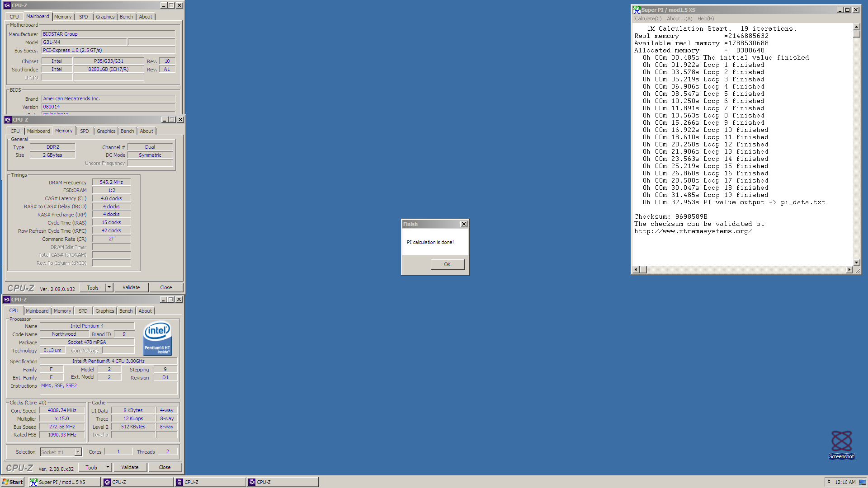The height and width of the screenshot is (488, 868).
Task: Click Tools button in the CPU window
Action: click(91, 467)
